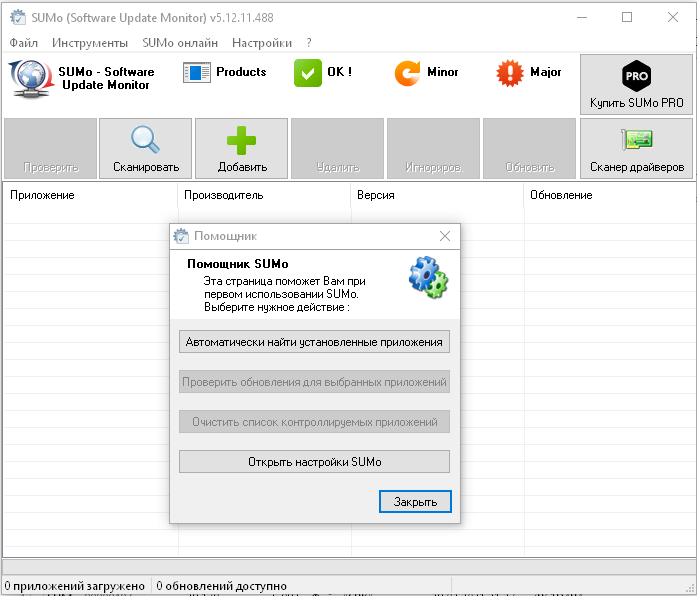This screenshot has height=596, width=697.
Task: Click the red Major update icon
Action: [x=510, y=72]
